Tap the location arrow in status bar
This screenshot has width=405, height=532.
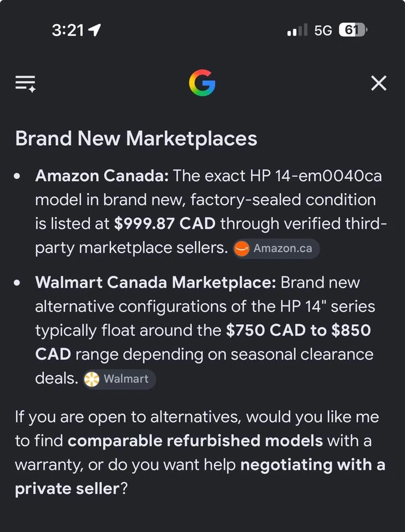(x=94, y=30)
